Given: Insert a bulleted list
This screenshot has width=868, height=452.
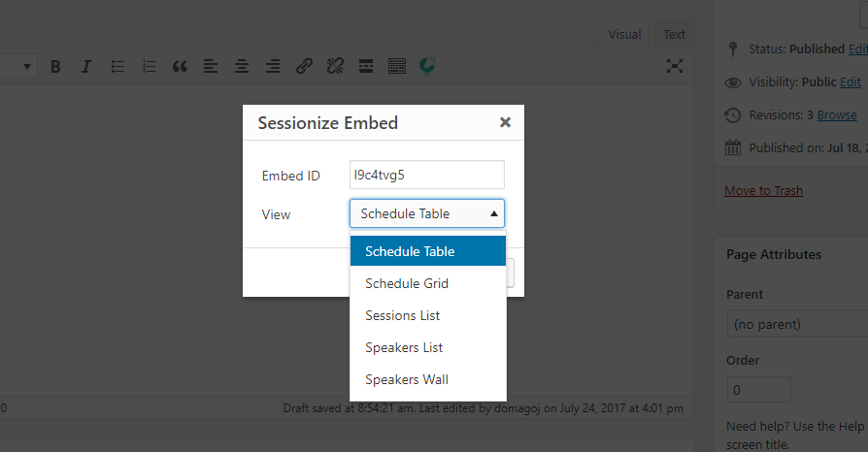Looking at the screenshot, I should 117,67.
